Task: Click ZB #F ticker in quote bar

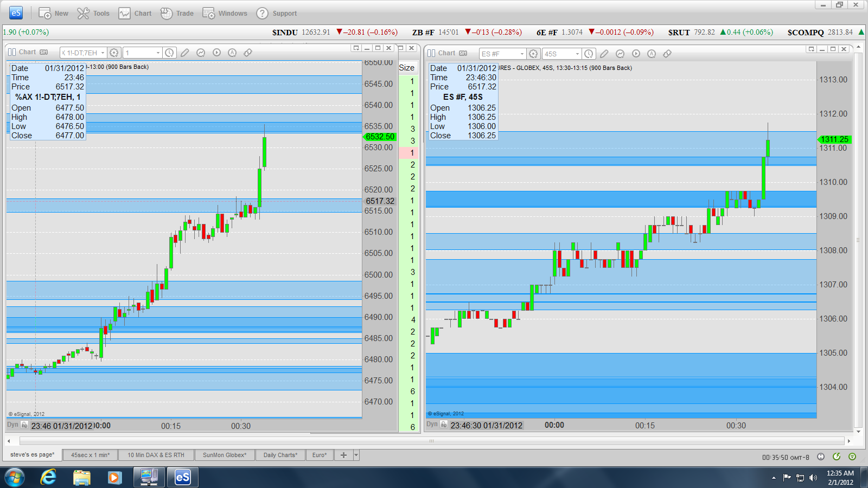Action: (423, 33)
